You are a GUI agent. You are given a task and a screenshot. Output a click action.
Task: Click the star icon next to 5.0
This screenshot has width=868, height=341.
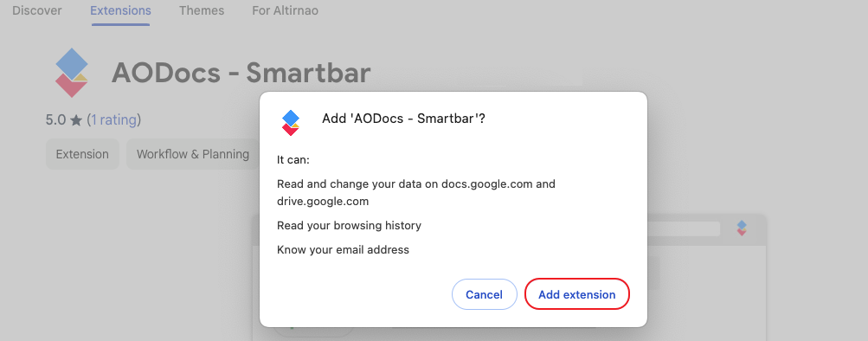pos(76,120)
